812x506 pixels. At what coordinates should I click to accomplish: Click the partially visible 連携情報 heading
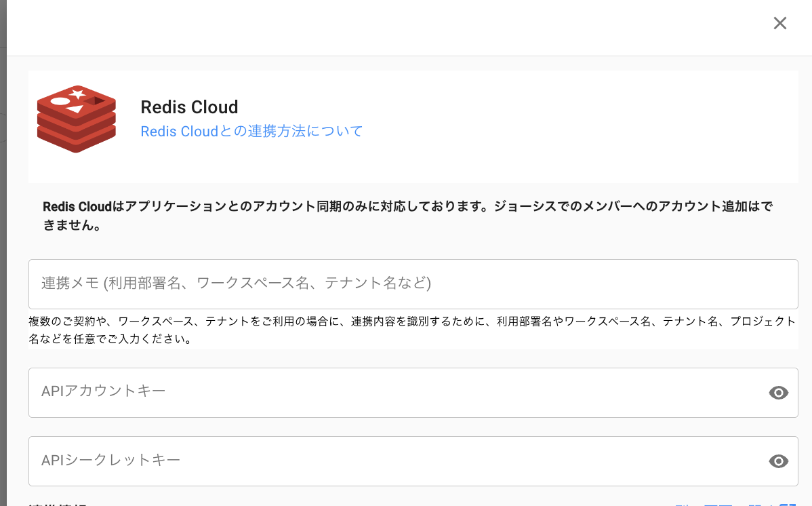[x=58, y=503]
